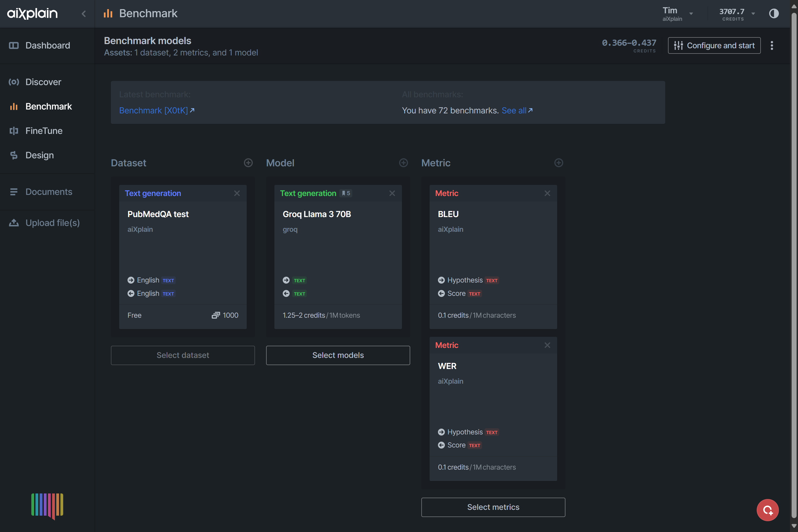Collapse the sidebar with the chevron arrow
Viewport: 798px width, 532px height.
coord(84,14)
